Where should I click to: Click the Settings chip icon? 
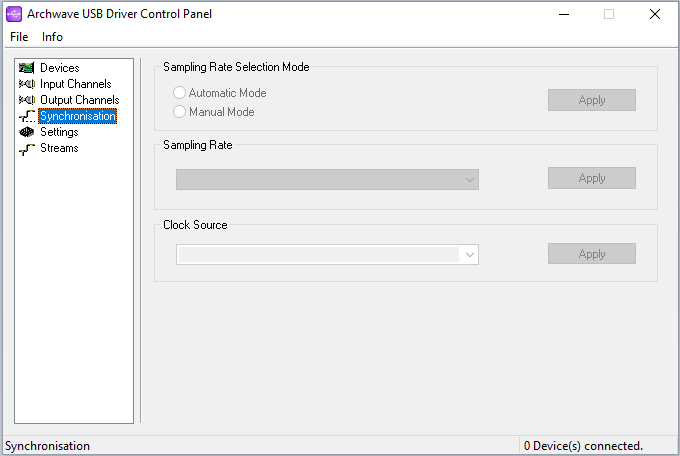27,132
